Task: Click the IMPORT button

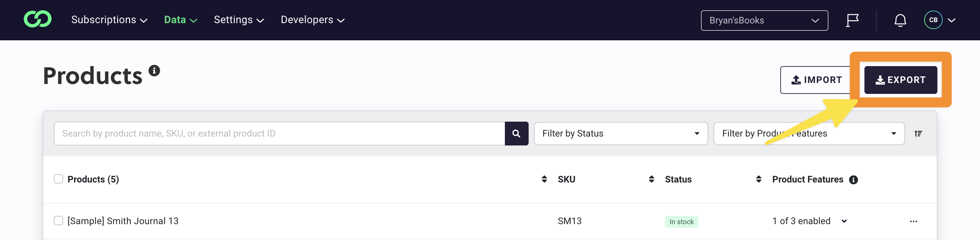Action: [816, 80]
